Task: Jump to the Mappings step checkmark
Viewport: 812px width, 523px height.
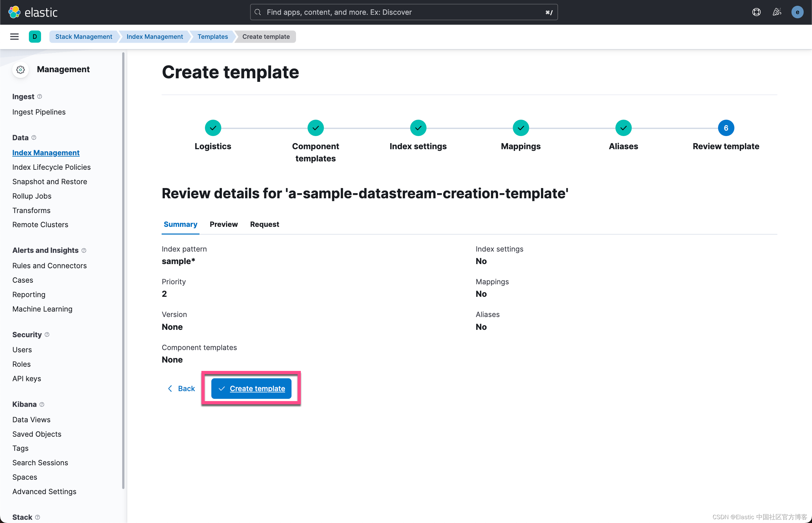Action: click(520, 128)
